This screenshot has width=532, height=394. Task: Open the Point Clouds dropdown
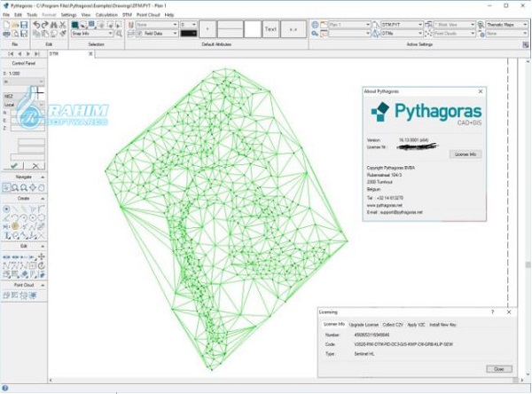tap(454, 34)
